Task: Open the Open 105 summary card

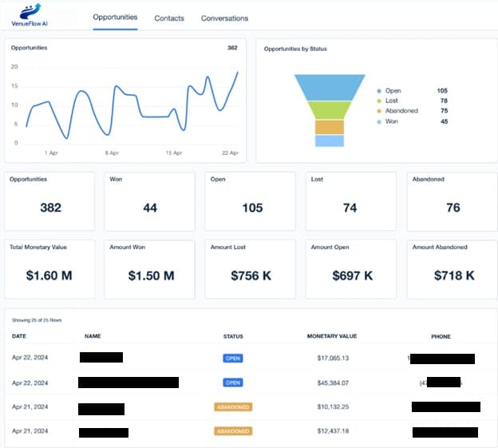Action: click(x=251, y=201)
